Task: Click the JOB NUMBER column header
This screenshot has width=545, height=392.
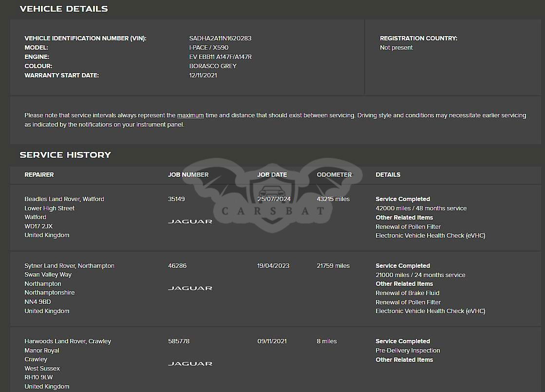Action: (188, 174)
